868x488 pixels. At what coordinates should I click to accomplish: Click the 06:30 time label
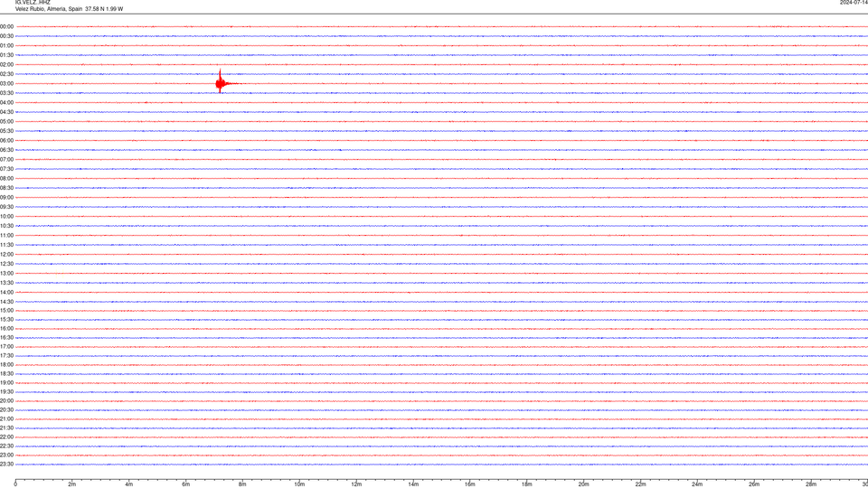coord(6,150)
